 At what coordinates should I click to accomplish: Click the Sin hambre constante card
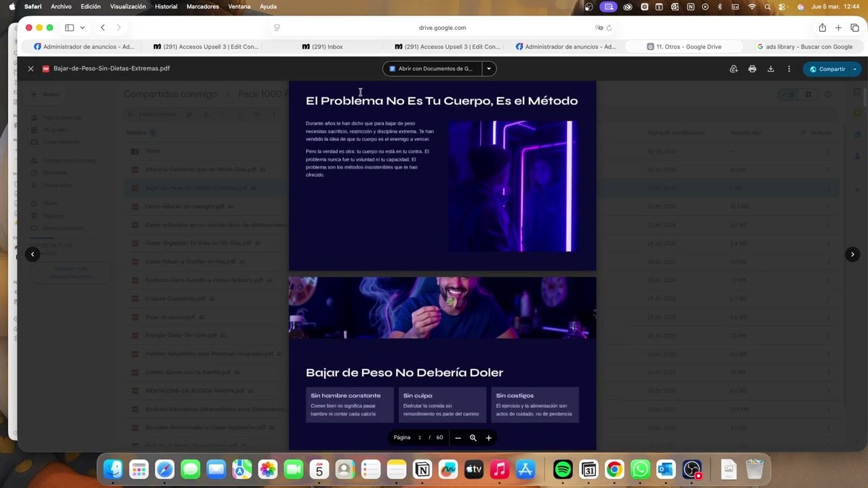[x=350, y=405]
